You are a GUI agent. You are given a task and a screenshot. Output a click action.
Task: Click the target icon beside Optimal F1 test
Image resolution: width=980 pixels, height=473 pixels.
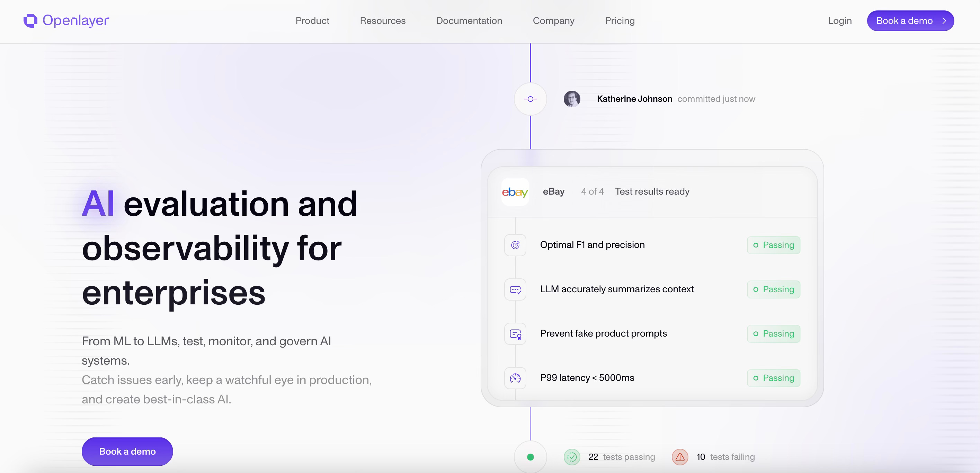click(x=515, y=245)
